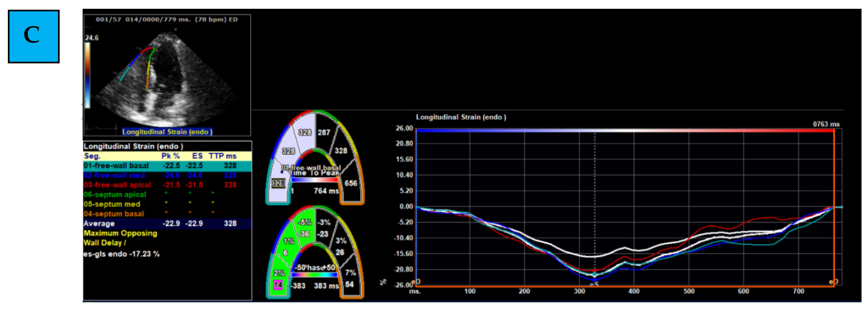The image size is (868, 309).
Task: Click the 24.6 strain color scale bar
Action: pyautogui.click(x=87, y=75)
